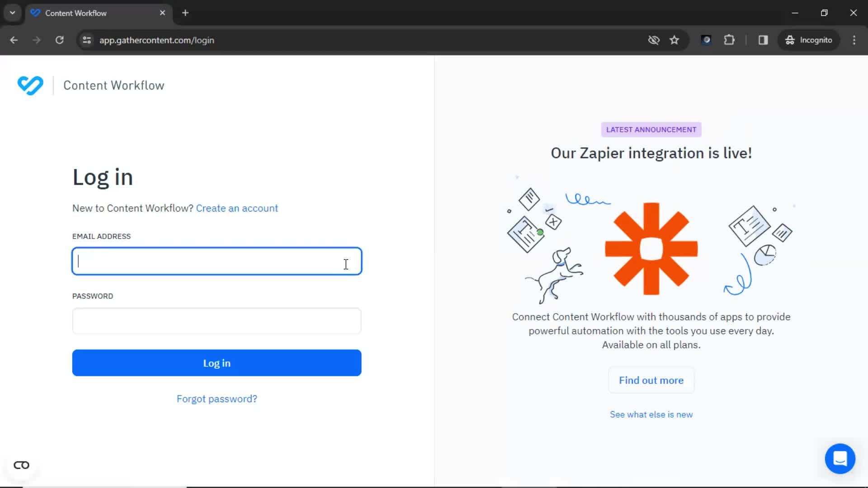Go back with the browser back arrow
The image size is (868, 488).
click(x=14, y=40)
